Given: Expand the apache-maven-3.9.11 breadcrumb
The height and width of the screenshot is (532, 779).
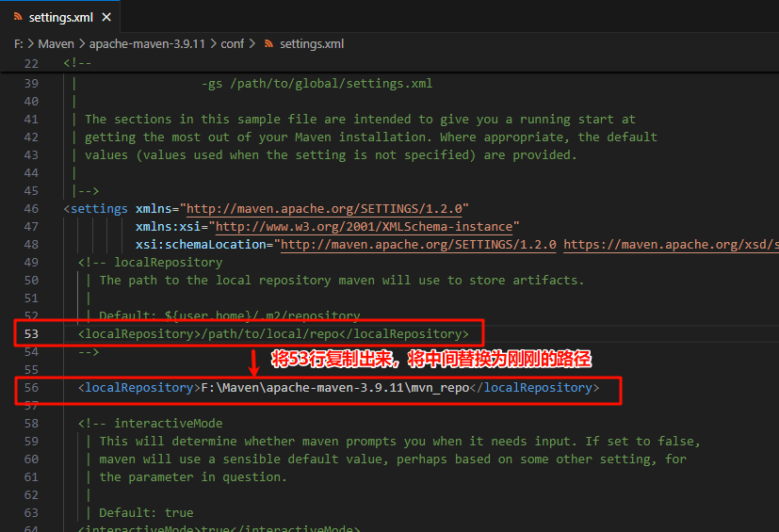Looking at the screenshot, I should pyautogui.click(x=148, y=44).
